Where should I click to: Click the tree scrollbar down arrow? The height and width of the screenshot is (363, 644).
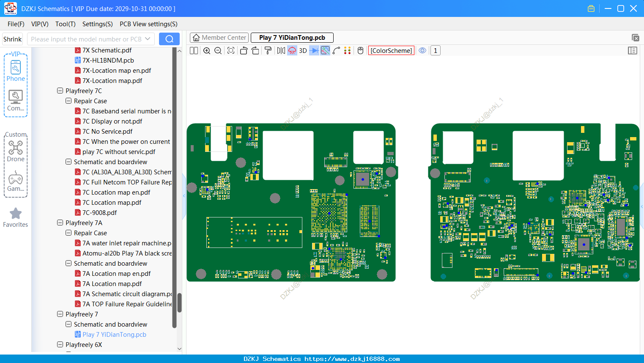coord(179,349)
